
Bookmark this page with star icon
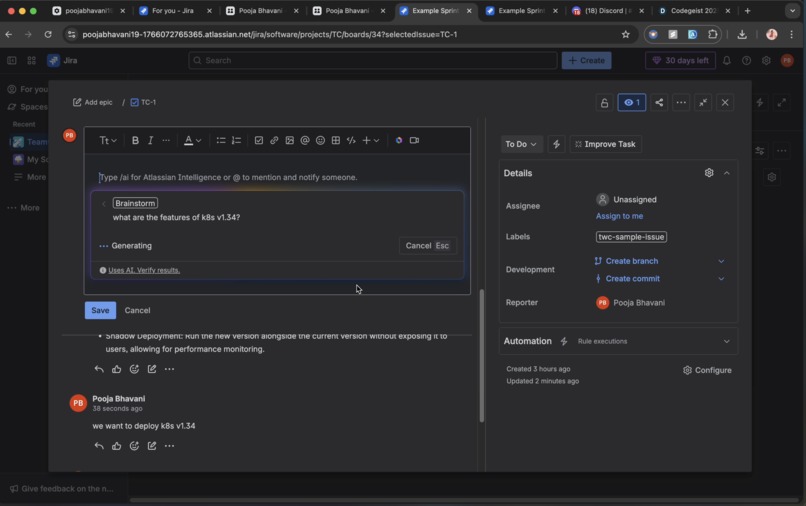[626, 34]
